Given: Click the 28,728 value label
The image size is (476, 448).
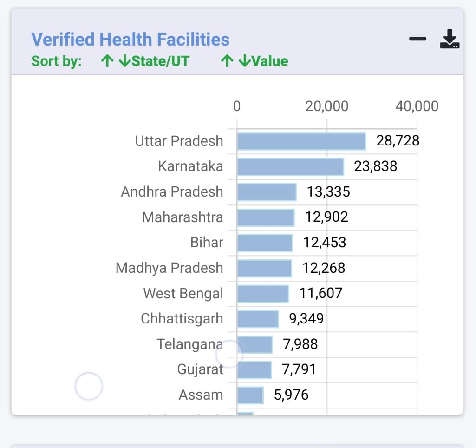Looking at the screenshot, I should [398, 141].
